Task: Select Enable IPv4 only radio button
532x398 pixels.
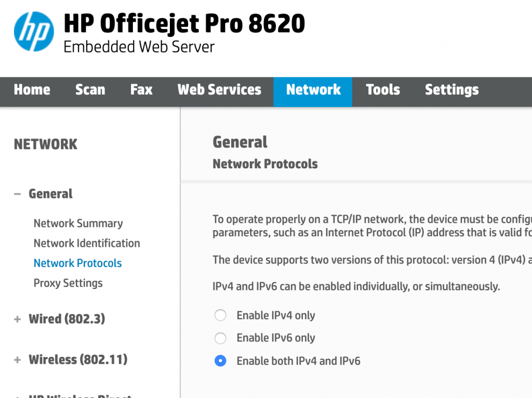Action: [220, 315]
